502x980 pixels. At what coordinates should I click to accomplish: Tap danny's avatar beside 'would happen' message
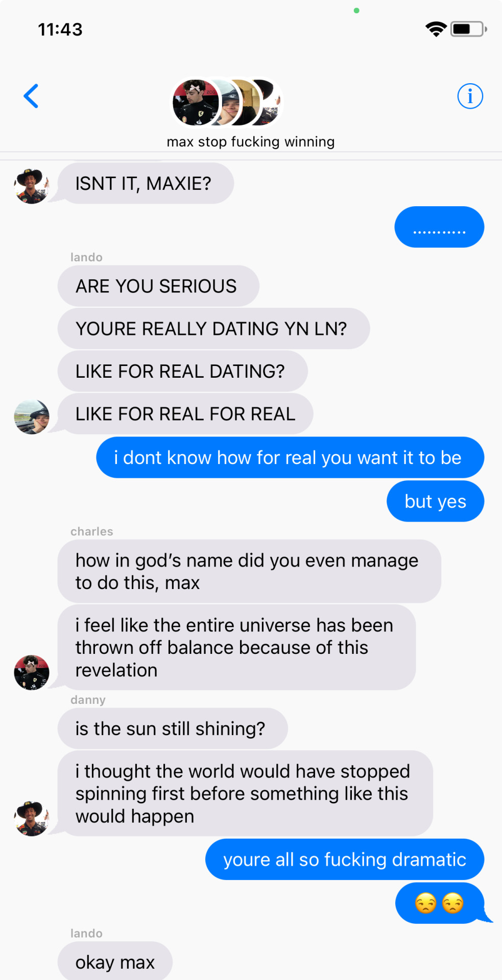click(32, 819)
